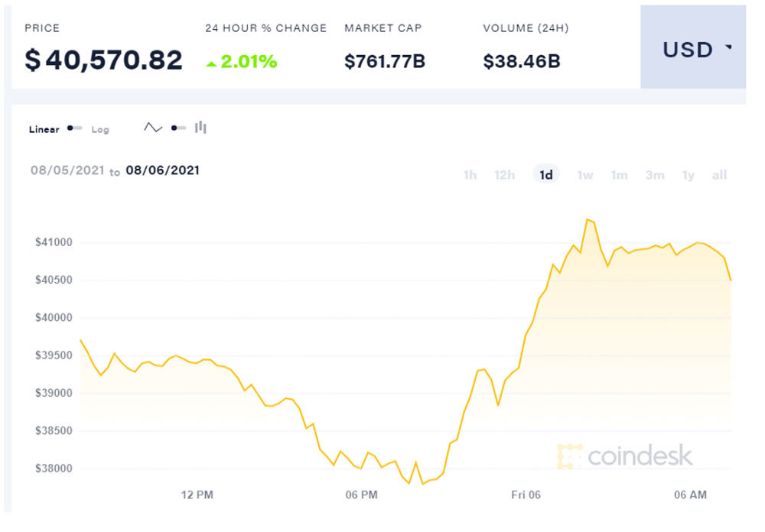Switch chart to 1m range
Viewport: 765px width, 532px height.
(x=619, y=175)
